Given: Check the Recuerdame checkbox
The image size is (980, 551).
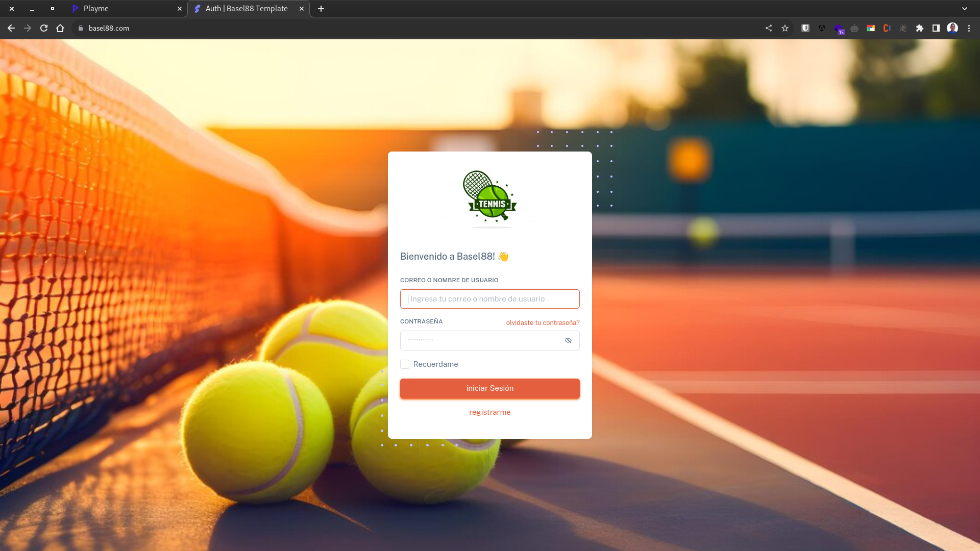Looking at the screenshot, I should (x=405, y=364).
